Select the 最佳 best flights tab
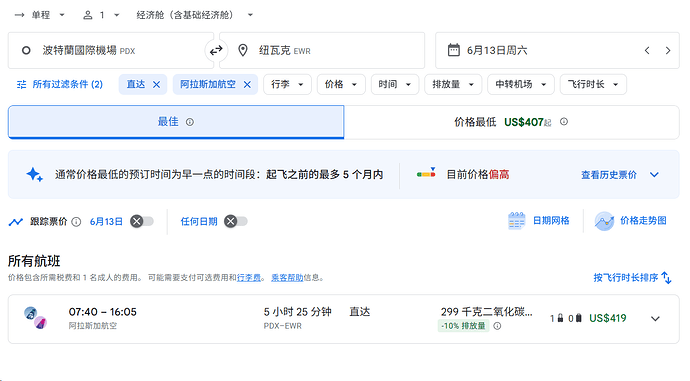Screen dimensions: 690x381 176,122
